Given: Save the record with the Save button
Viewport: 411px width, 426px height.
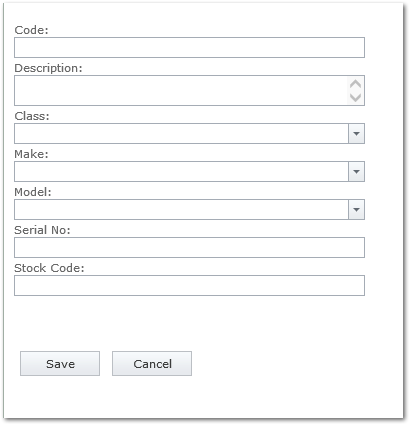Looking at the screenshot, I should click(60, 363).
